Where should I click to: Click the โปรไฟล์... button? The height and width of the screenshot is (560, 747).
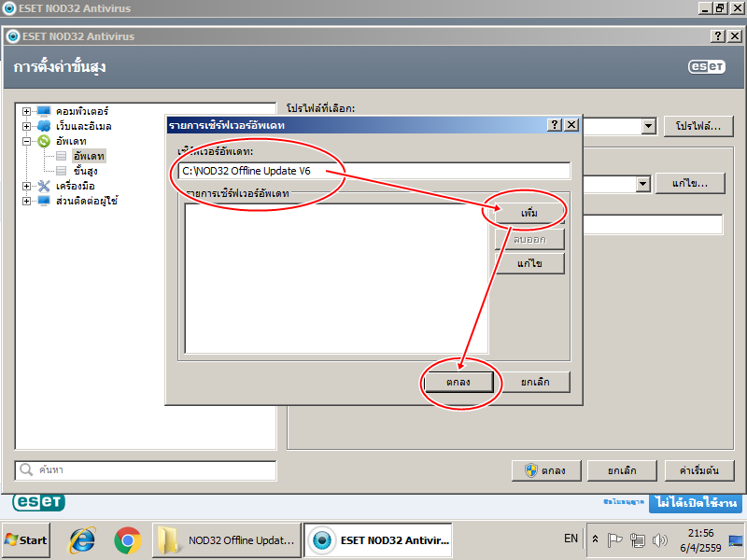coord(698,126)
